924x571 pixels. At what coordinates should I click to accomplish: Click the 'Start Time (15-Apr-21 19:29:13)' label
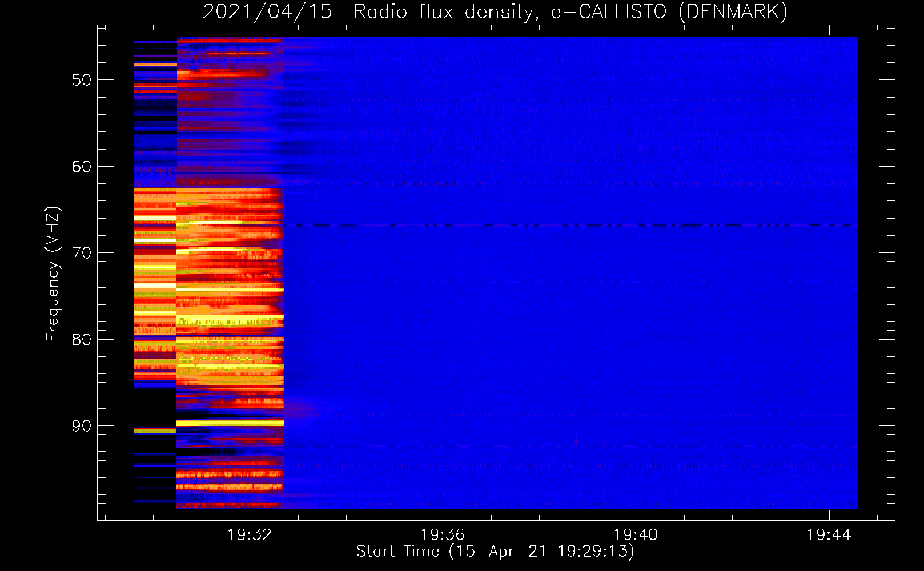click(x=495, y=552)
